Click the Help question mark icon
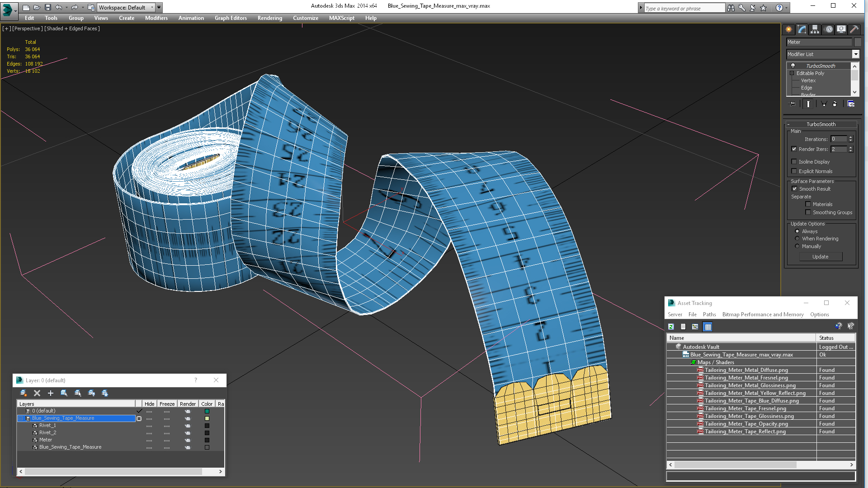This screenshot has width=868, height=488. coord(779,8)
